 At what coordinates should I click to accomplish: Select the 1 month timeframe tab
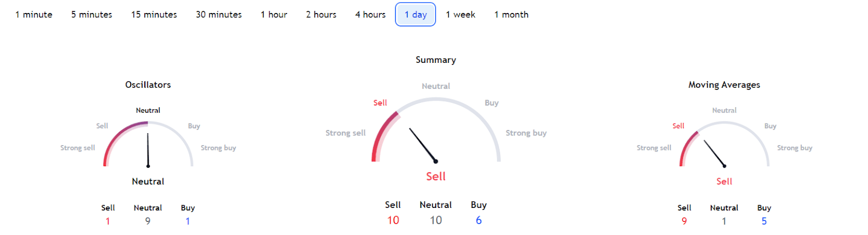(511, 15)
